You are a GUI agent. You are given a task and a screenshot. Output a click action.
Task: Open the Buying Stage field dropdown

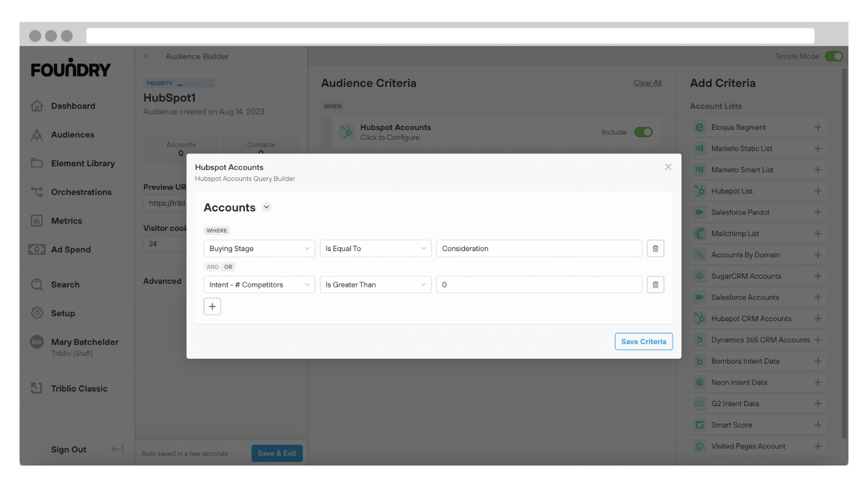[x=259, y=248]
